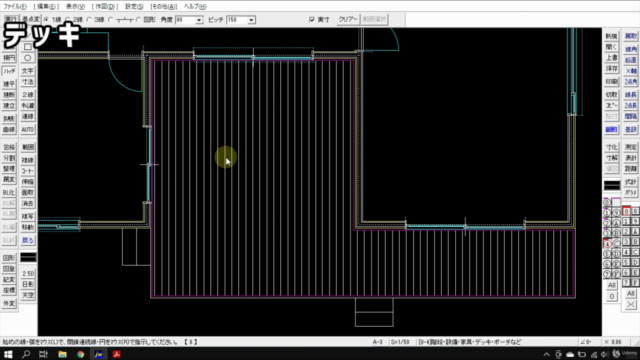Select the BL化 block tool
The height and width of the screenshot is (360, 640).
point(9,192)
